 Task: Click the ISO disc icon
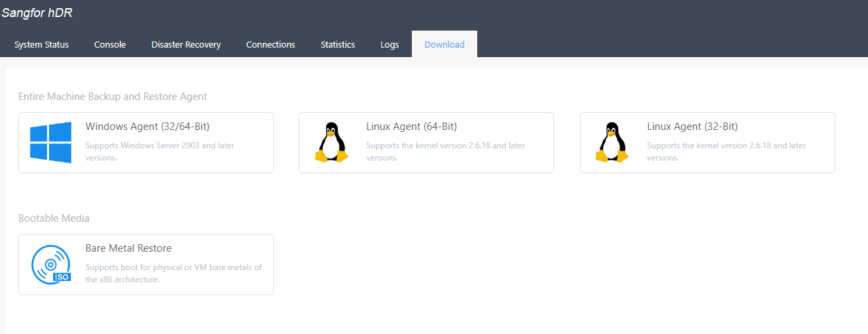[x=51, y=264]
